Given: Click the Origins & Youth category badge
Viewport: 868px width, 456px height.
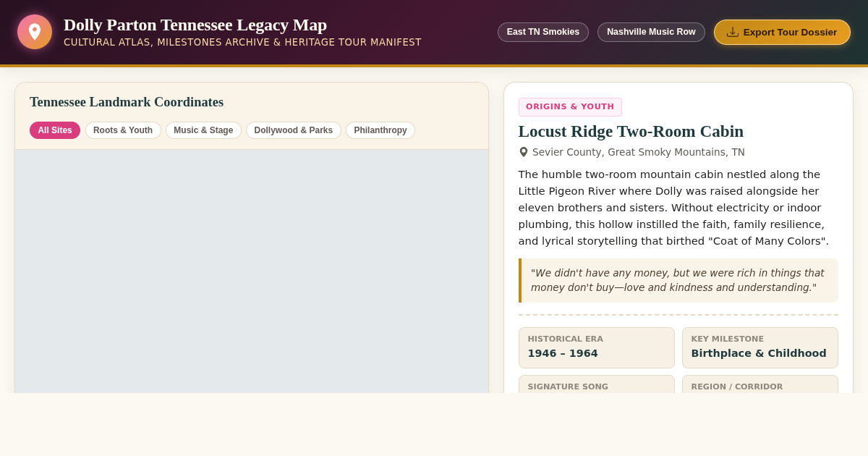Looking at the screenshot, I should click(570, 107).
